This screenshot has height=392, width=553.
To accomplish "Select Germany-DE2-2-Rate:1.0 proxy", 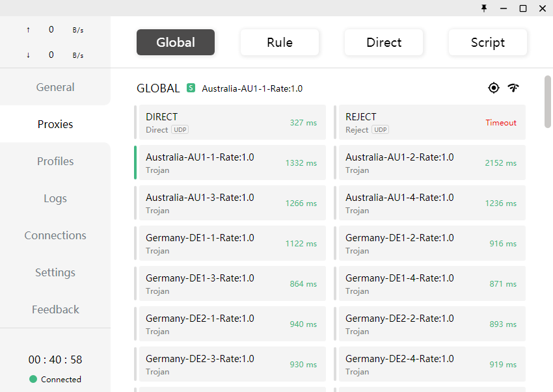I will 432,324.
